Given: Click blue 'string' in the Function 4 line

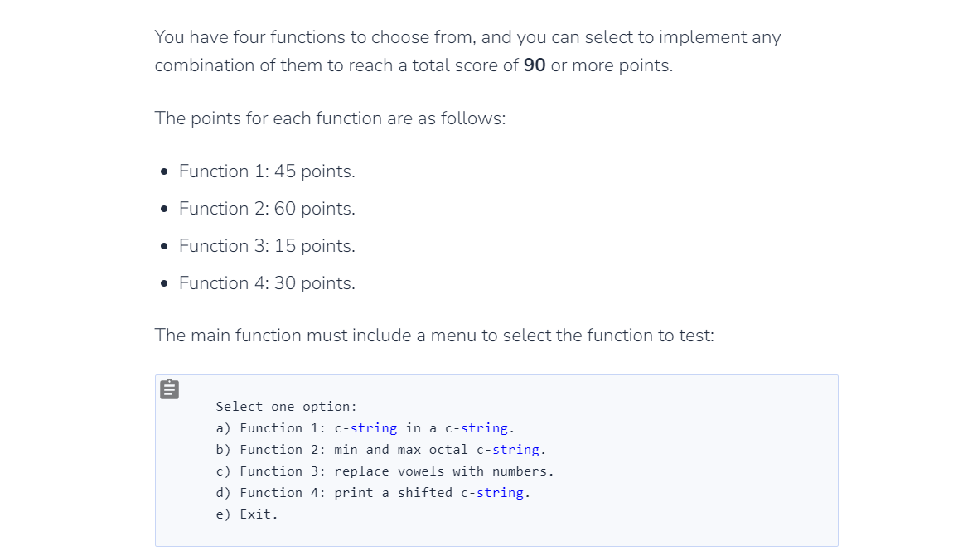Looking at the screenshot, I should 500,492.
